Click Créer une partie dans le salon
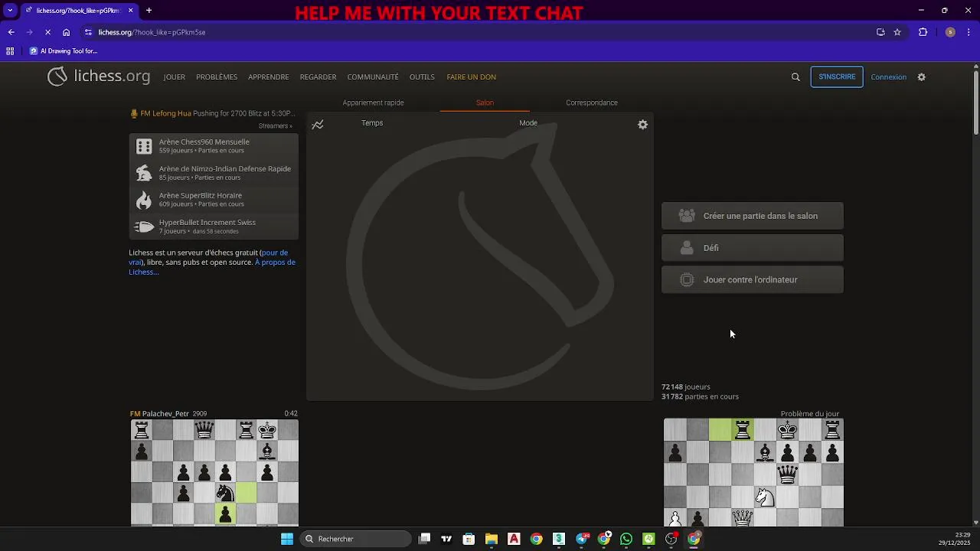The width and height of the screenshot is (980, 551). pos(753,216)
